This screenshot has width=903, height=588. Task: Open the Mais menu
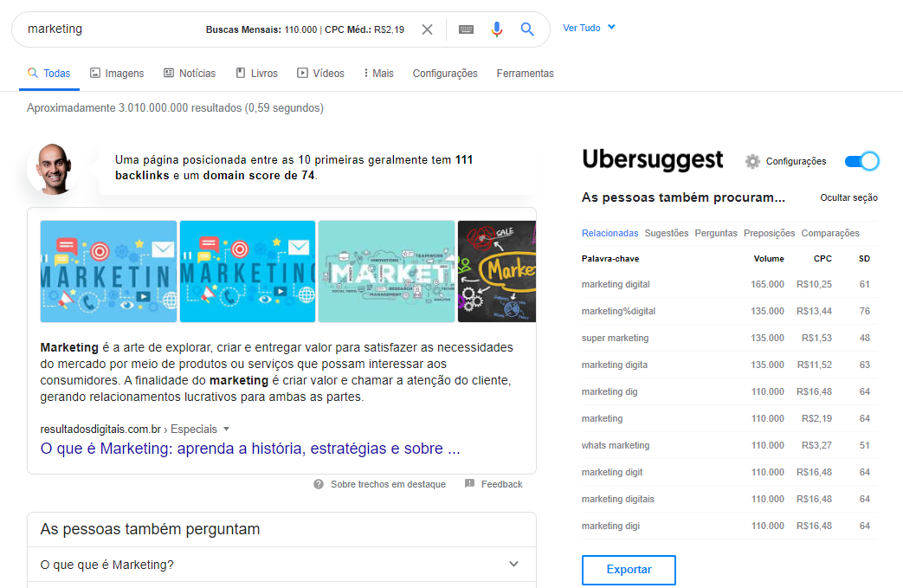click(378, 73)
